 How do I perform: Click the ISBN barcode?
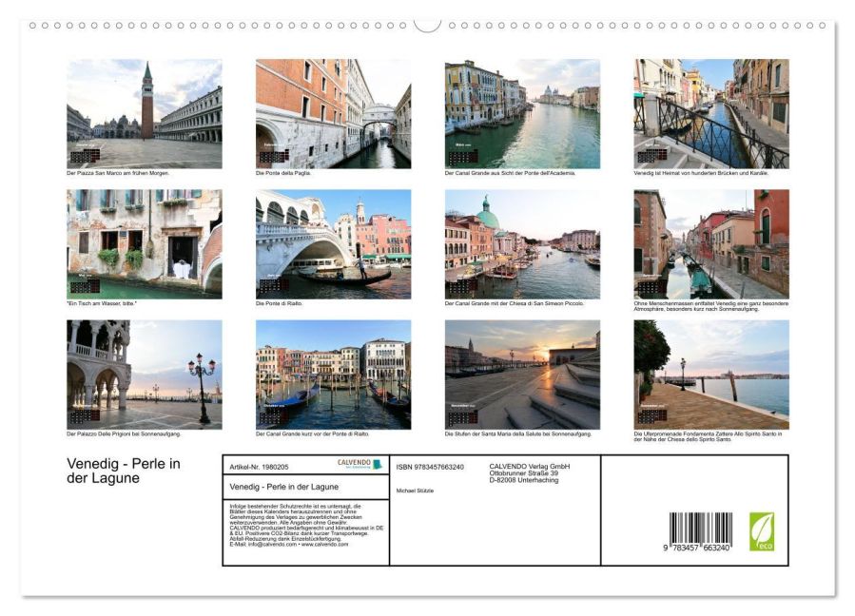pos(700,532)
